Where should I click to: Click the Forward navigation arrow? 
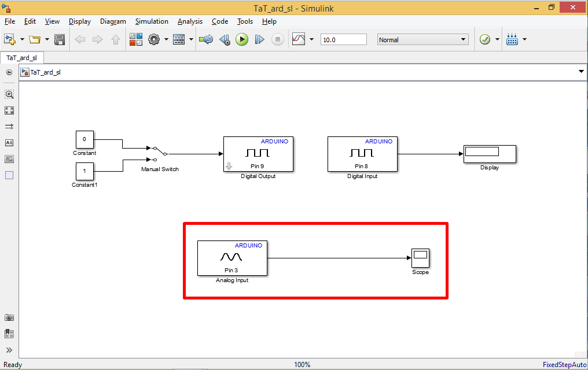pos(97,39)
